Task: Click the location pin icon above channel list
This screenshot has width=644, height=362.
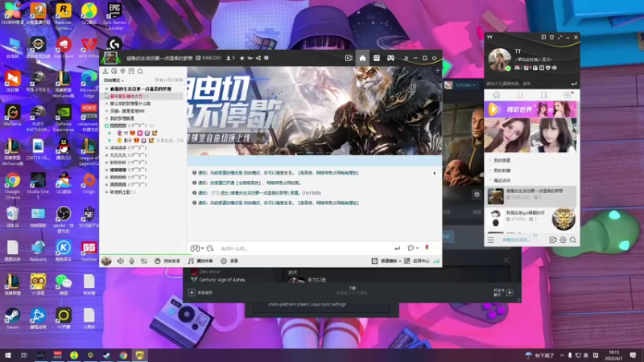Action: (123, 72)
